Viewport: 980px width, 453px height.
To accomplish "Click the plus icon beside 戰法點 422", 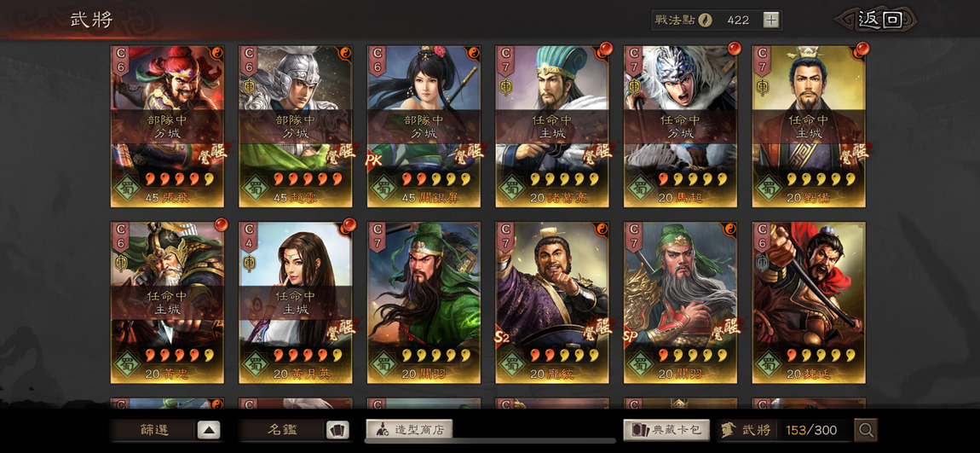I will pyautogui.click(x=771, y=20).
